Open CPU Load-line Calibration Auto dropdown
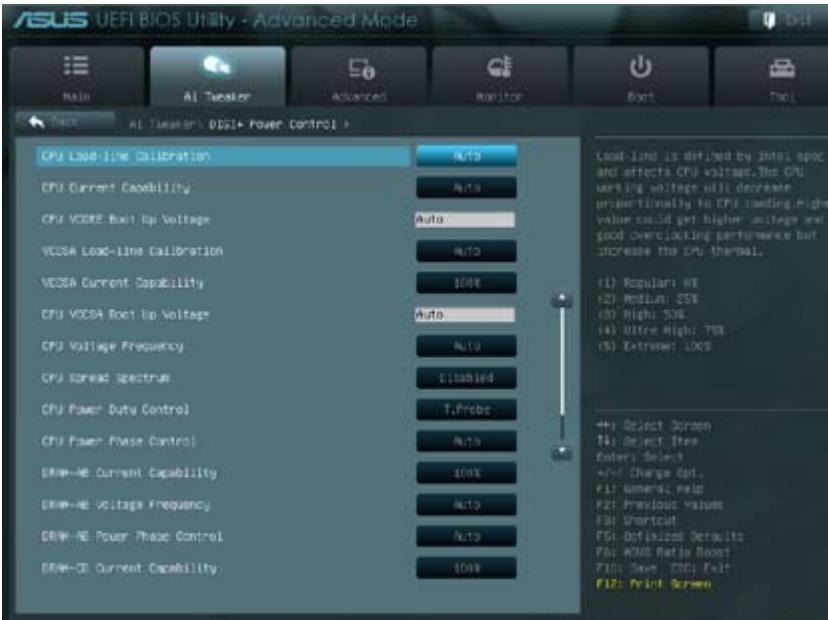828x620 pixels. pos(466,156)
